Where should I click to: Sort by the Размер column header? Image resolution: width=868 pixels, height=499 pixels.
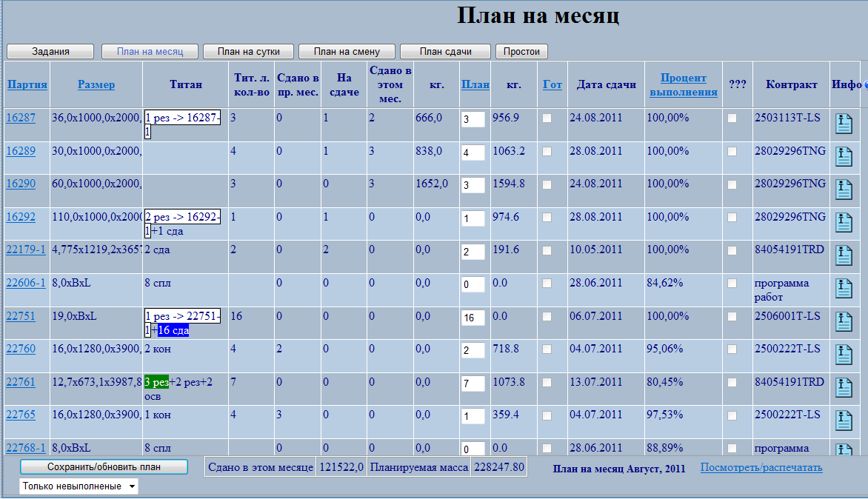(96, 84)
